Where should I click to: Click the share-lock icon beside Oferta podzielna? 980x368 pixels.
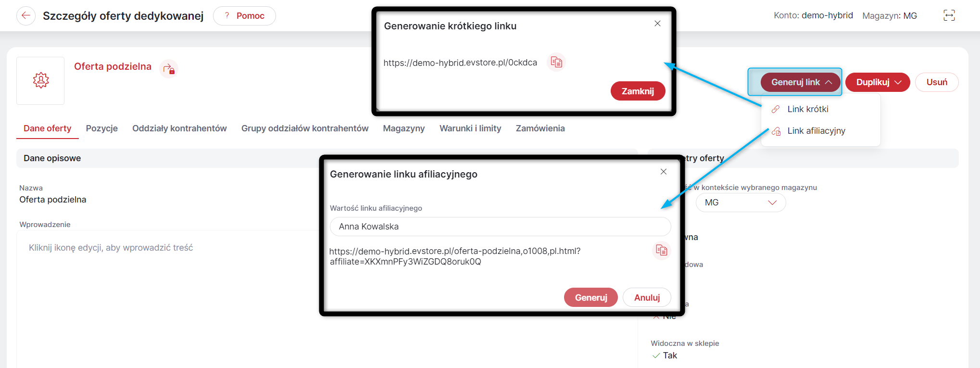tap(169, 69)
